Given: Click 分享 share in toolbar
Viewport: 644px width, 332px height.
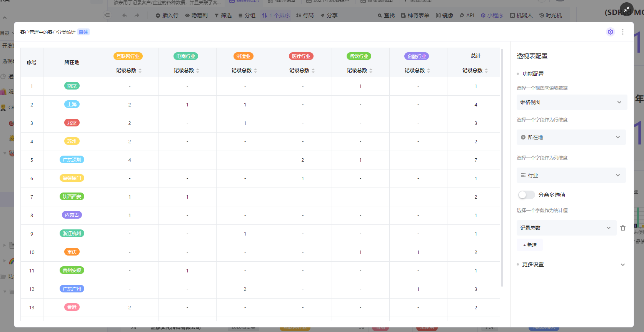Looking at the screenshot, I should tap(329, 15).
